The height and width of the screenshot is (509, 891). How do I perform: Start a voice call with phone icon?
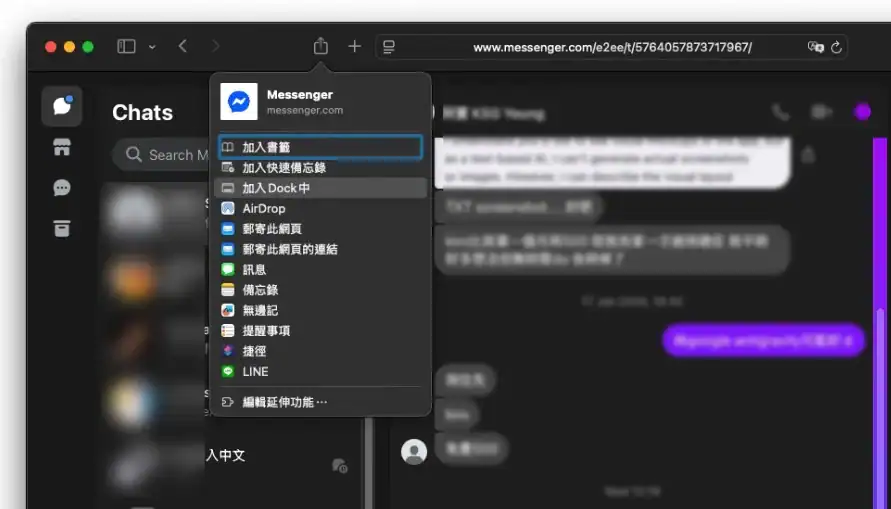(x=780, y=112)
